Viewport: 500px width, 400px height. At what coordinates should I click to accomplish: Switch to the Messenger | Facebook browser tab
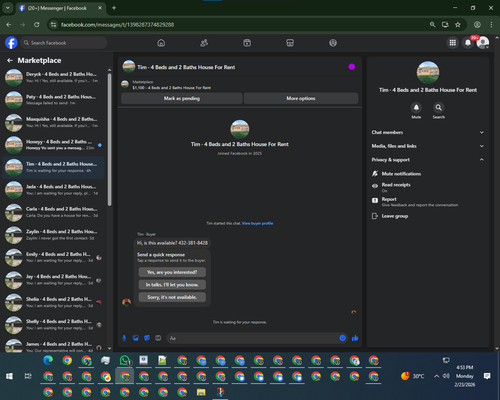point(61,8)
